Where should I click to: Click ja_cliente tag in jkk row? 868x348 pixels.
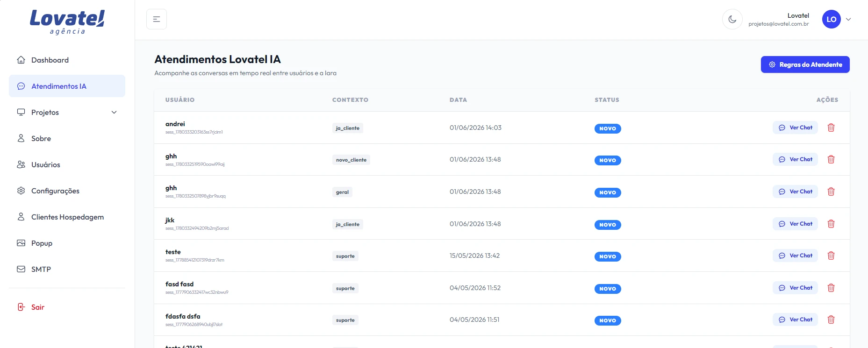(348, 224)
